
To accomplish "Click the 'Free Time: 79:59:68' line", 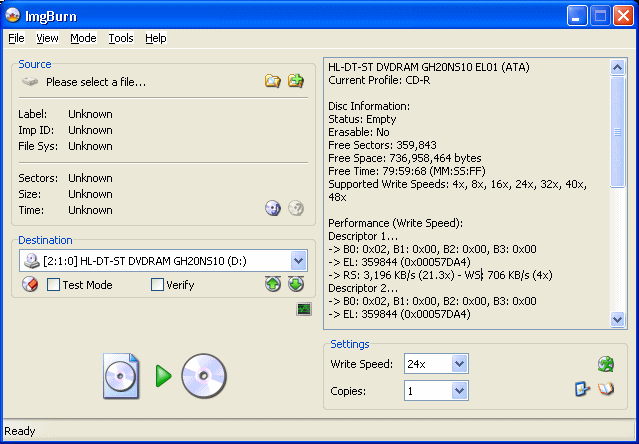I will pos(407,171).
